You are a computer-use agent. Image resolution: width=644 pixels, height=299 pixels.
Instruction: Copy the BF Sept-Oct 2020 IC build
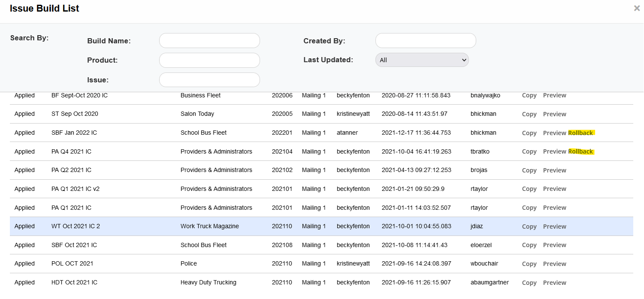click(x=529, y=96)
